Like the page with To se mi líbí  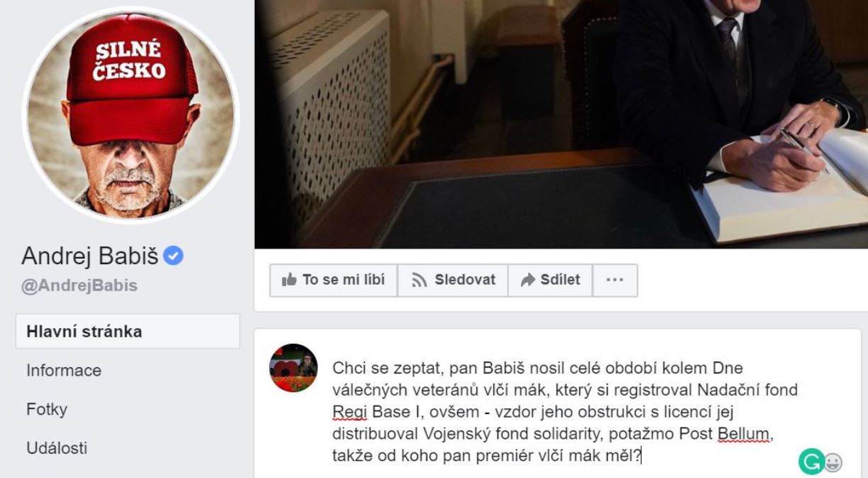pos(334,280)
